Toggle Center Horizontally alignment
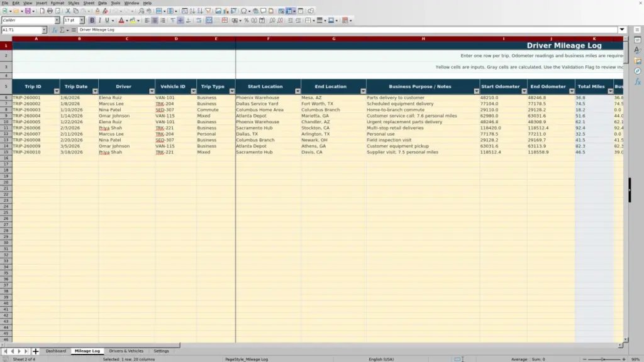The height and width of the screenshot is (362, 644). pyautogui.click(x=155, y=21)
